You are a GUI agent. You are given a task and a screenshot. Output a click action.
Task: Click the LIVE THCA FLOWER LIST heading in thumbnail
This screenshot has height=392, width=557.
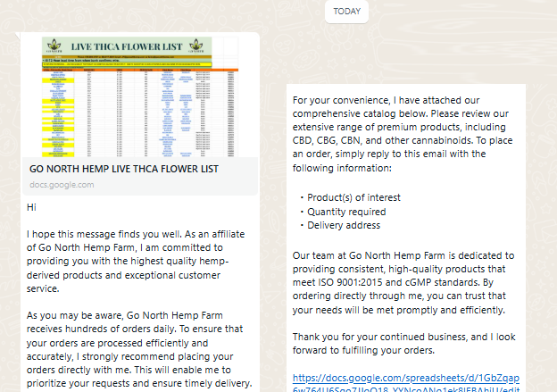(127, 46)
